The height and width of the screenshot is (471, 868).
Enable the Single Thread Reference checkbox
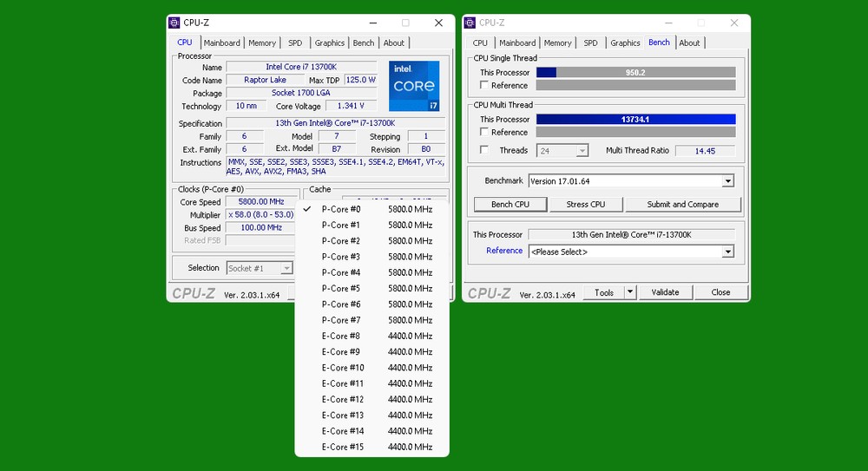tap(484, 85)
